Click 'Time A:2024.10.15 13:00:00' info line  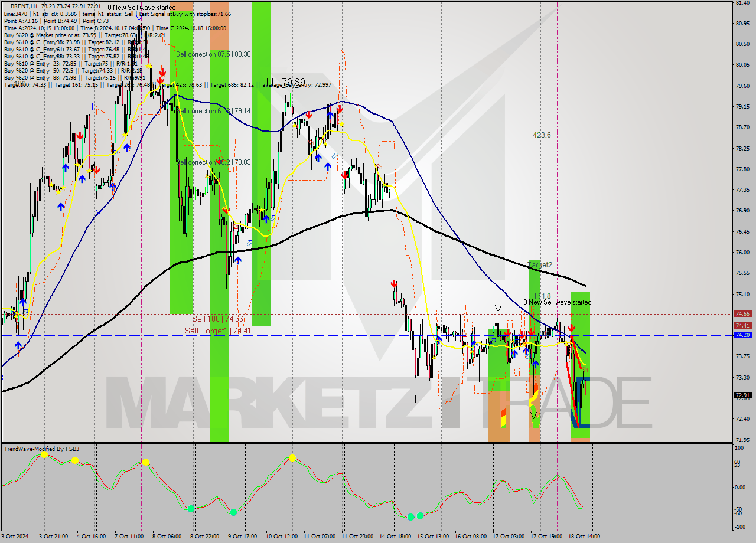(39, 28)
